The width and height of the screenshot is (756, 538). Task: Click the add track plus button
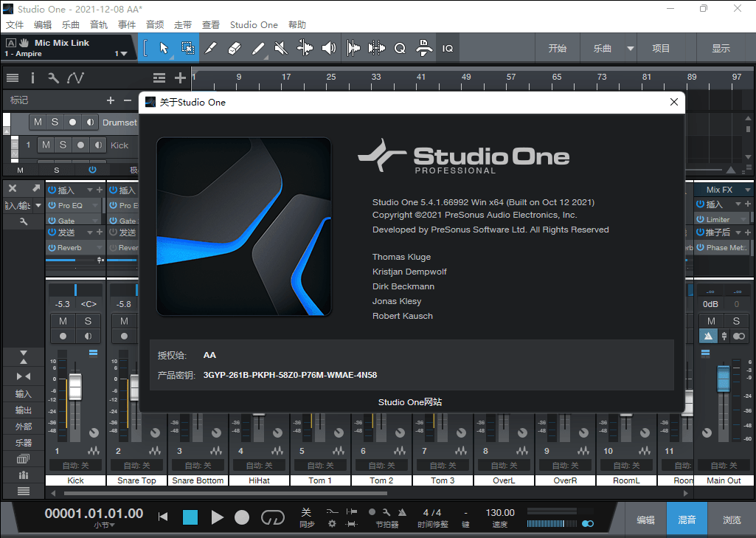click(180, 77)
